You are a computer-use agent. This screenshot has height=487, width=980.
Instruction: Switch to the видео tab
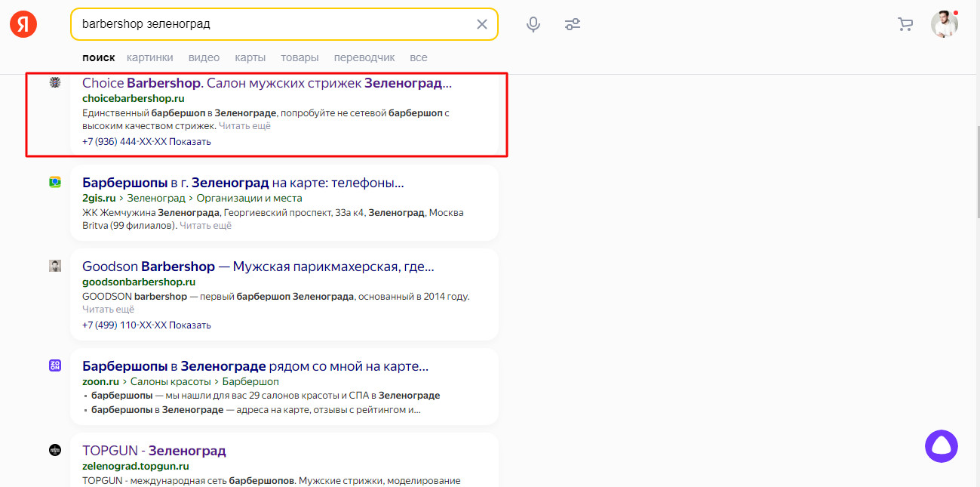tap(204, 57)
